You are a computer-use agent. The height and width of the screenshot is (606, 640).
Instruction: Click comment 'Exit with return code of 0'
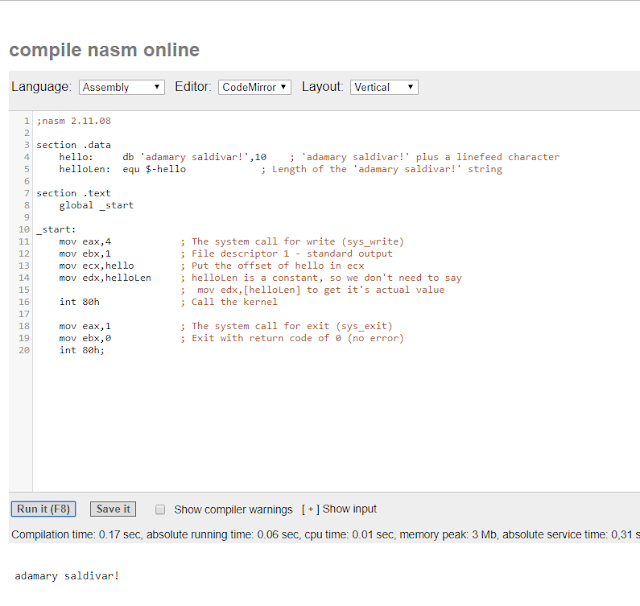pos(292,338)
